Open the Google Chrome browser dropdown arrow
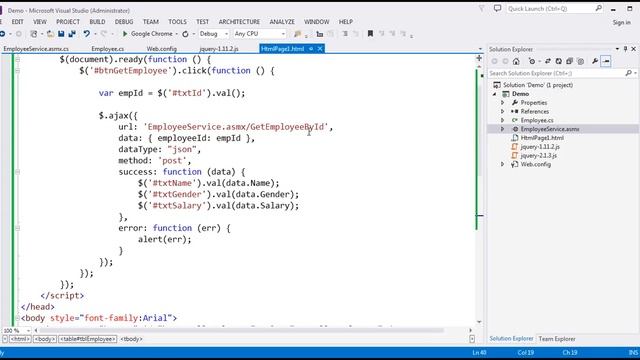 [x=176, y=34]
